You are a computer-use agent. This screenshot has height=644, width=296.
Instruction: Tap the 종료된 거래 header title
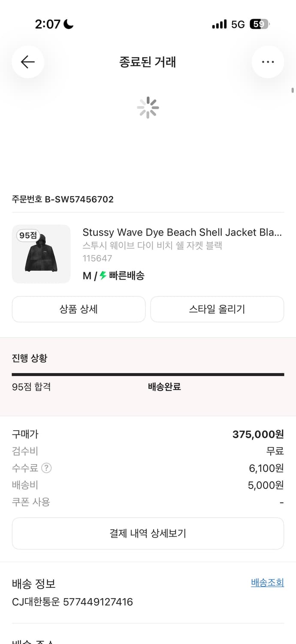[148, 62]
